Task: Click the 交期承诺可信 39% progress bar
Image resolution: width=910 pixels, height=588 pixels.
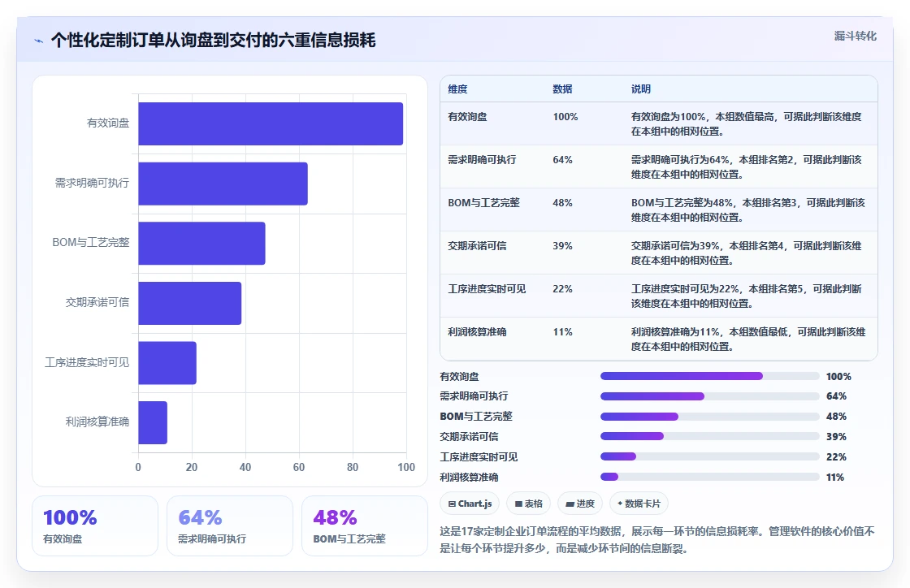Action: 710,436
